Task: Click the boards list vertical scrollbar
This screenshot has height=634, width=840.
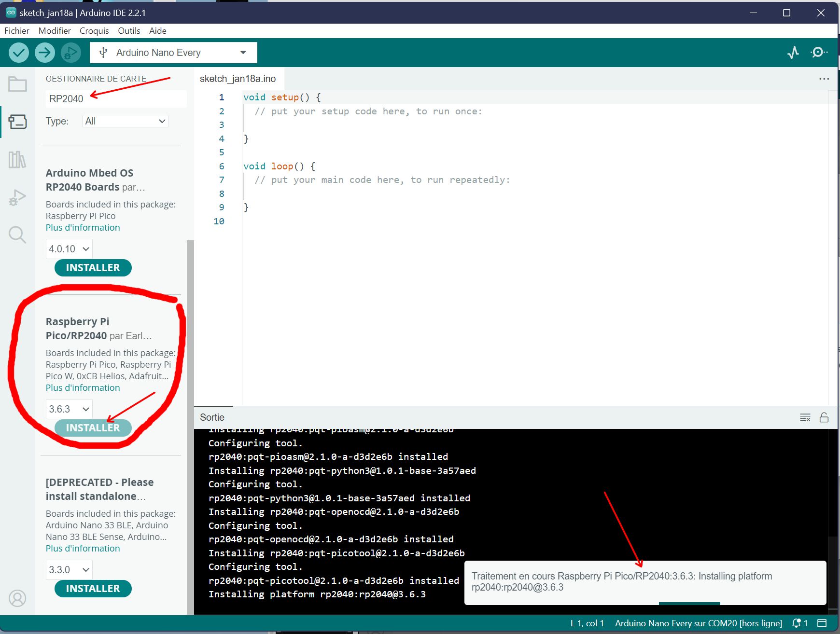Action: [x=190, y=427]
